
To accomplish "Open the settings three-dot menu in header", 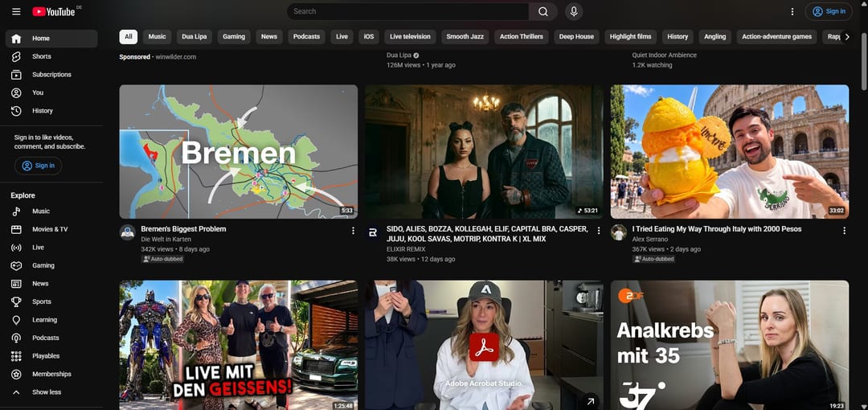I will 792,11.
